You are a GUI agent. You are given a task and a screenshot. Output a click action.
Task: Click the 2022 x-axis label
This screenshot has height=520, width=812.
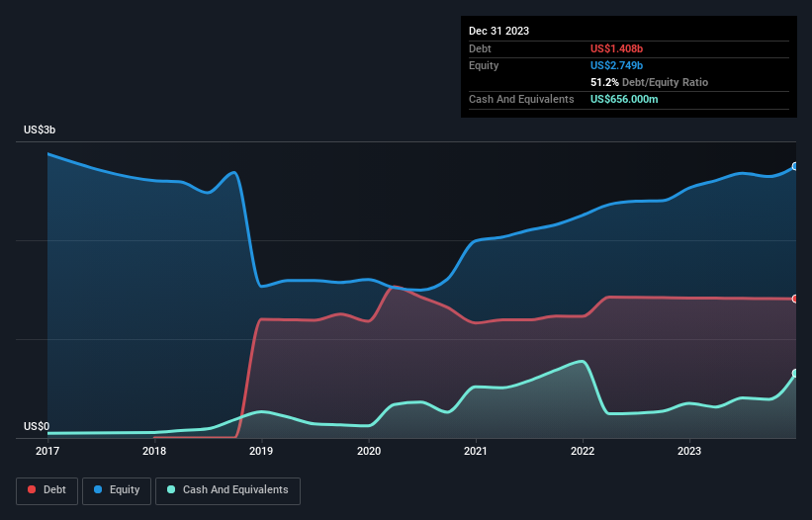point(583,451)
